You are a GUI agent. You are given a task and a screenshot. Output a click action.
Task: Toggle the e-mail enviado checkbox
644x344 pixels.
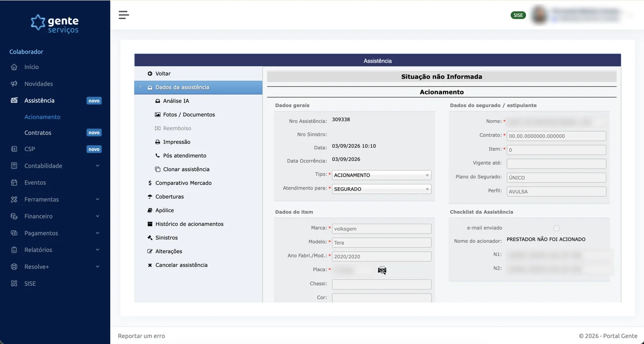click(557, 228)
